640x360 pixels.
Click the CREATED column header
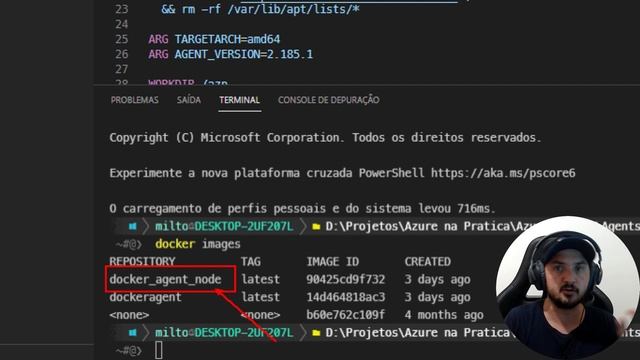tap(427, 262)
